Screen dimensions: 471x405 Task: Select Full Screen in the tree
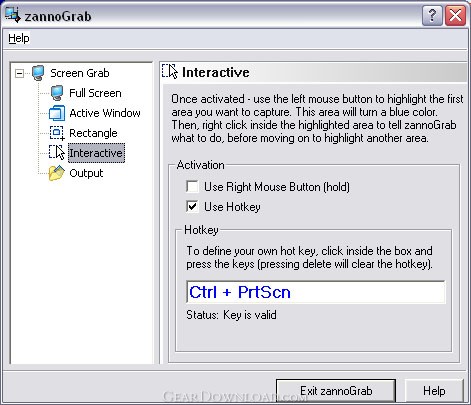95,93
